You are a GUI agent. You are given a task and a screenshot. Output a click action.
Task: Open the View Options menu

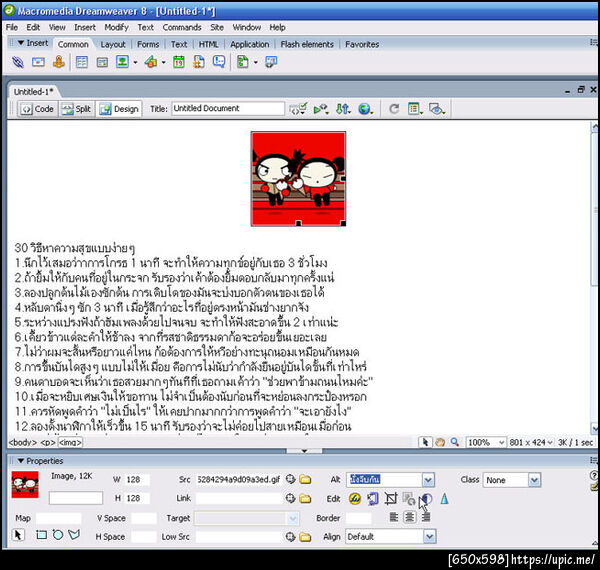coord(415,109)
